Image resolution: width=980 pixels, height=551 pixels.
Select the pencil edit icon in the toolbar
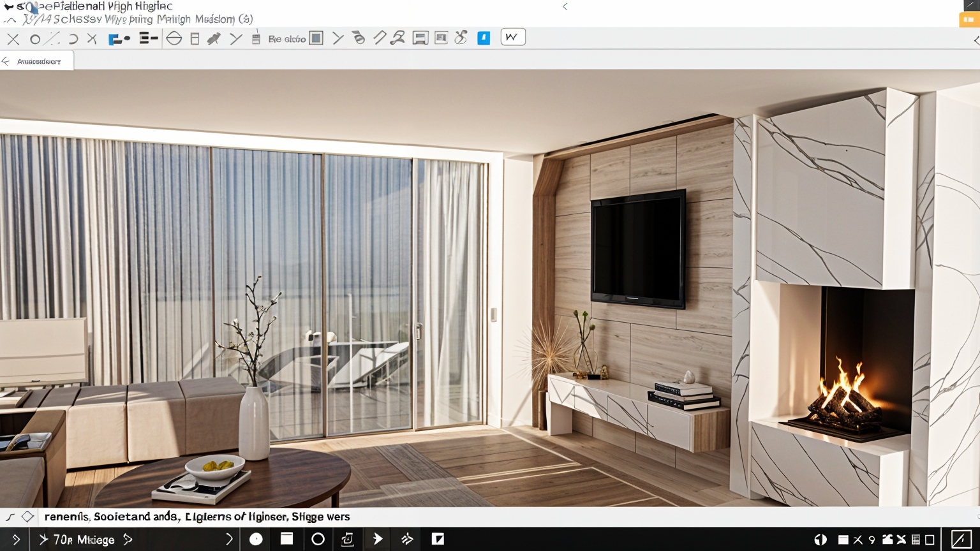(380, 38)
